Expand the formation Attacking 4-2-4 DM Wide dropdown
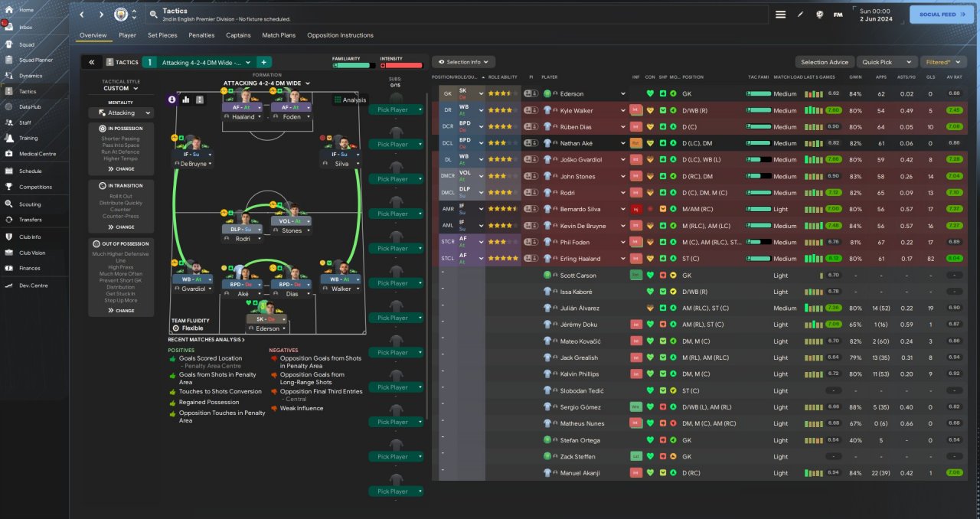Viewport: 980px width, 519px height. tap(266, 83)
